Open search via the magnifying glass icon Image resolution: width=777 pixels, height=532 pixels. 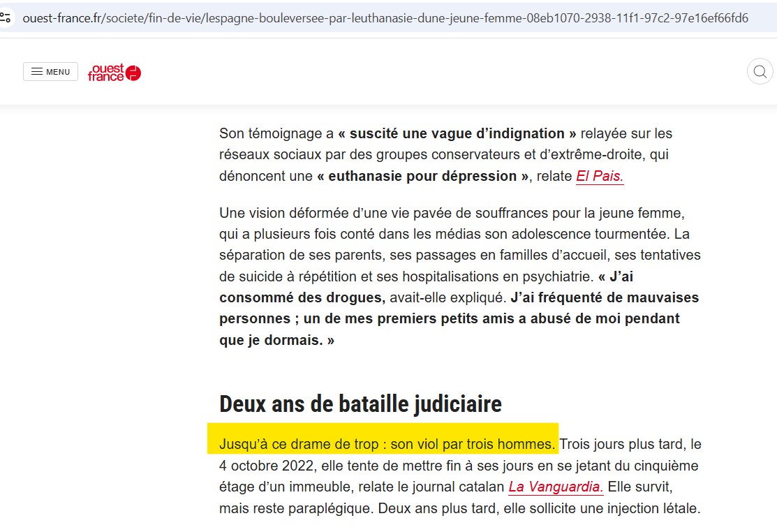(759, 71)
